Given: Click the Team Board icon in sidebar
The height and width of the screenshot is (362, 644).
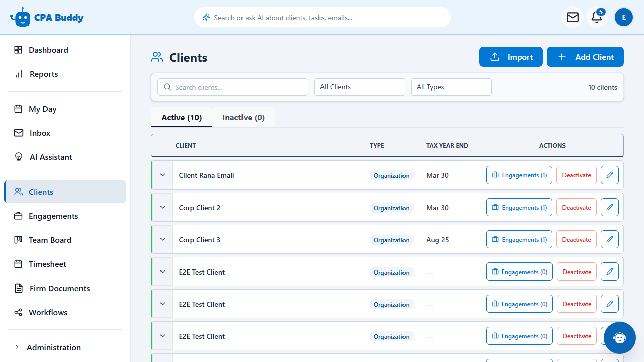Looking at the screenshot, I should [18, 240].
